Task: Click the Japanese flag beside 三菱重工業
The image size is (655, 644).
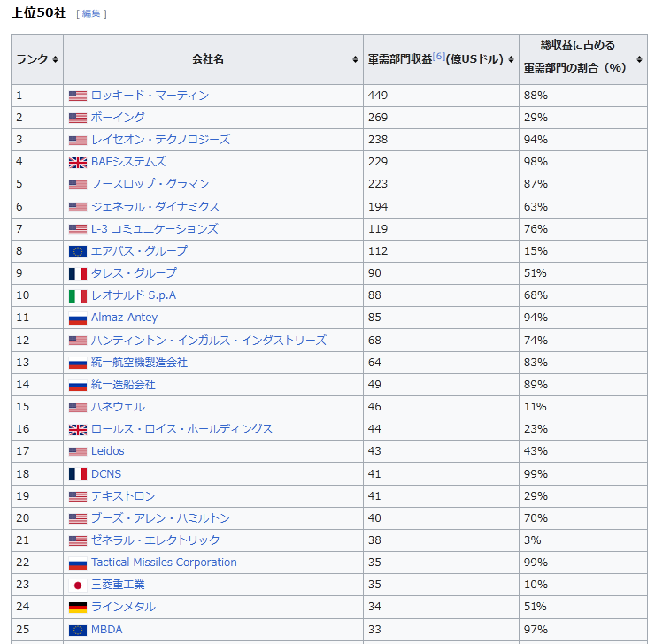Action: tap(78, 585)
